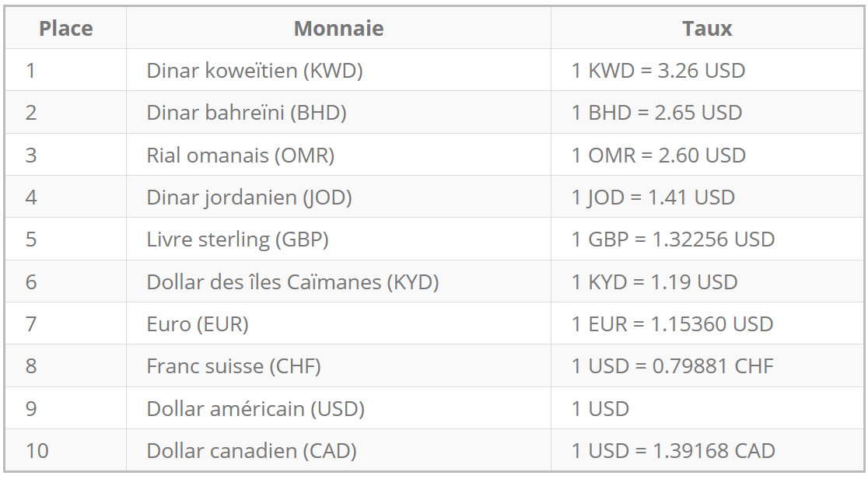Click place number 10 in the table
The height and width of the screenshot is (479, 868).
point(37,450)
